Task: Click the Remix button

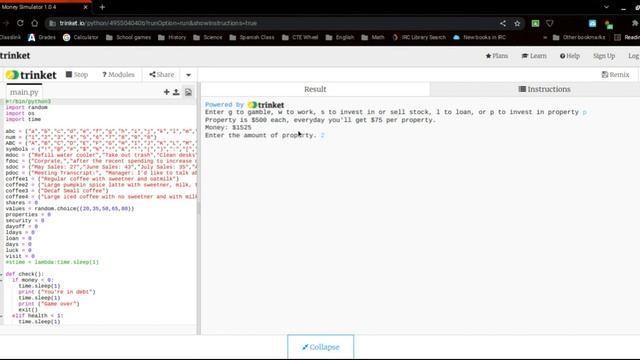Action: pyautogui.click(x=616, y=75)
